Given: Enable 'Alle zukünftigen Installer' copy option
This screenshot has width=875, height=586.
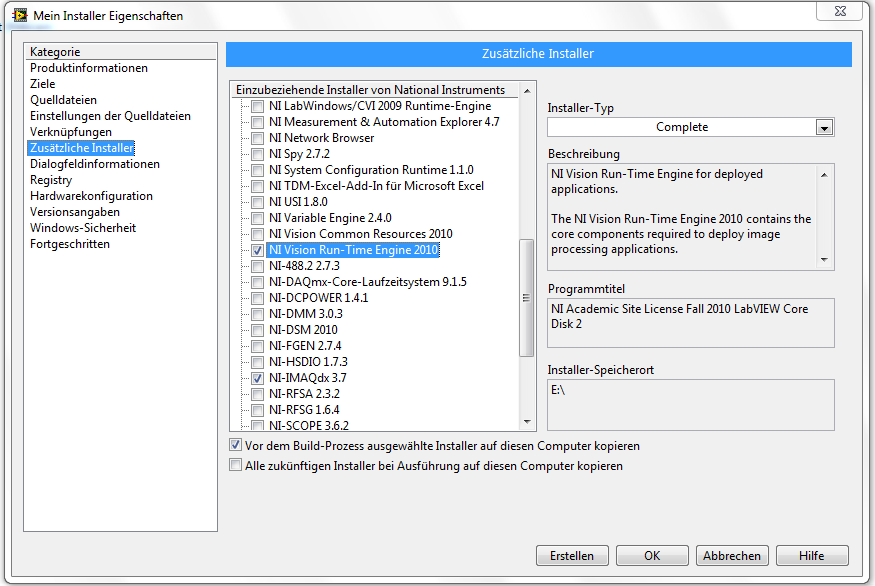Looking at the screenshot, I should click(235, 465).
